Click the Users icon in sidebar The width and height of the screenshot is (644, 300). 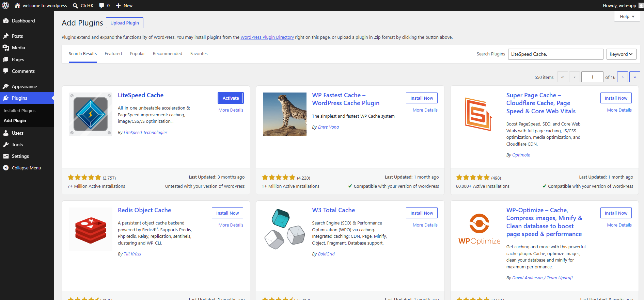(x=6, y=133)
